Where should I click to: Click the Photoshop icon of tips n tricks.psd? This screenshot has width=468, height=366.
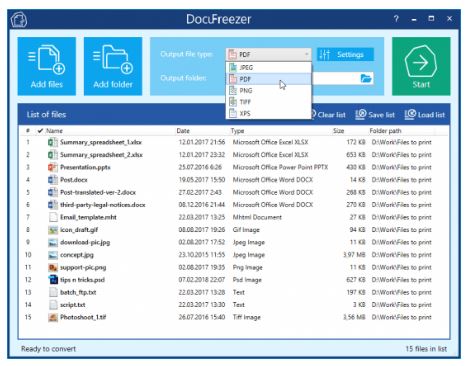coord(53,280)
